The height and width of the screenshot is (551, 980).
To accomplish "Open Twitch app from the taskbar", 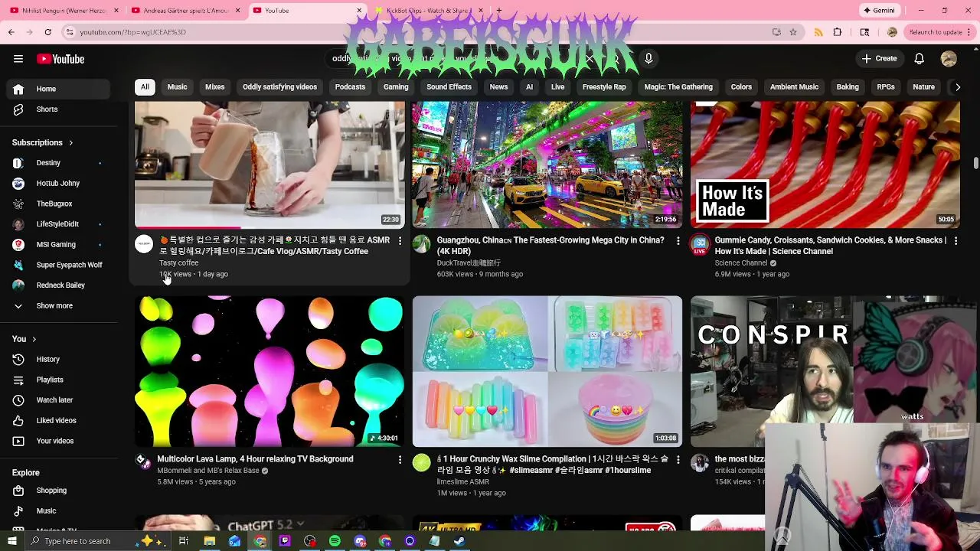I will click(285, 541).
